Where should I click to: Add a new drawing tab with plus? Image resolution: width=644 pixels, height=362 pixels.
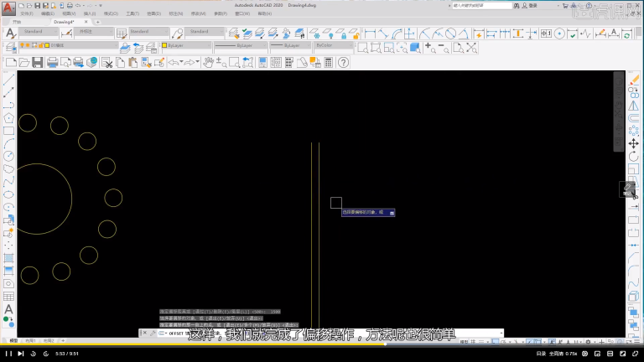[x=98, y=22]
